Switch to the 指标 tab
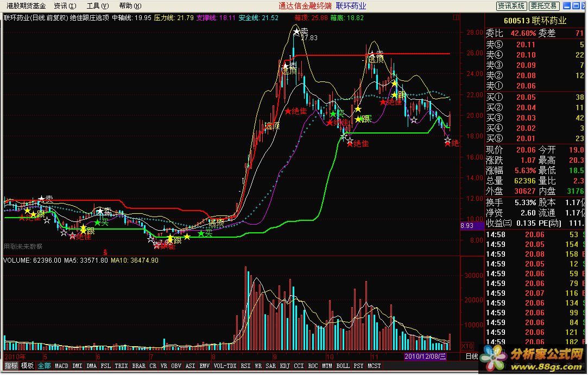The image size is (588, 375). 11,366
